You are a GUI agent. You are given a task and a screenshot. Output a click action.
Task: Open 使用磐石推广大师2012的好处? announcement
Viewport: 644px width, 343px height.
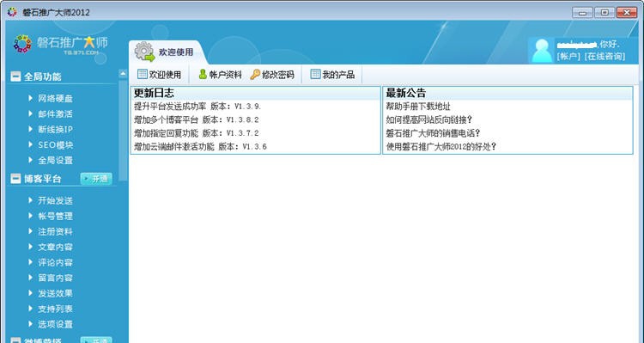441,146
